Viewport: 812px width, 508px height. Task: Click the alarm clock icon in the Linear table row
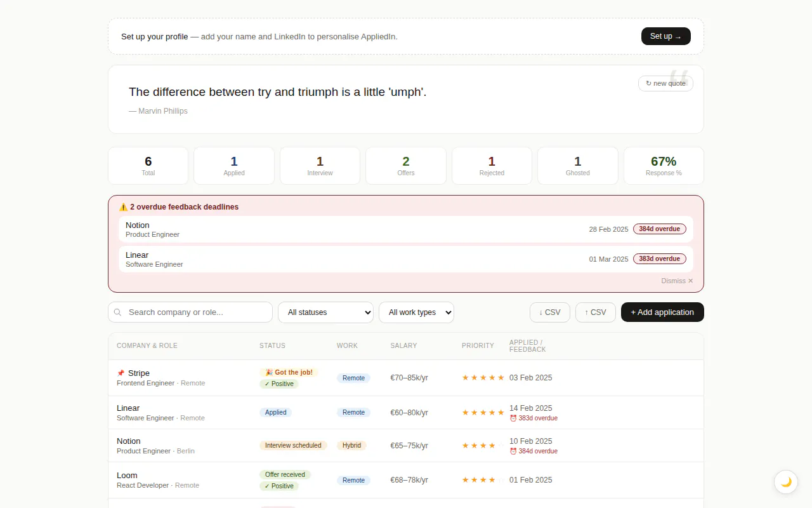coord(513,418)
